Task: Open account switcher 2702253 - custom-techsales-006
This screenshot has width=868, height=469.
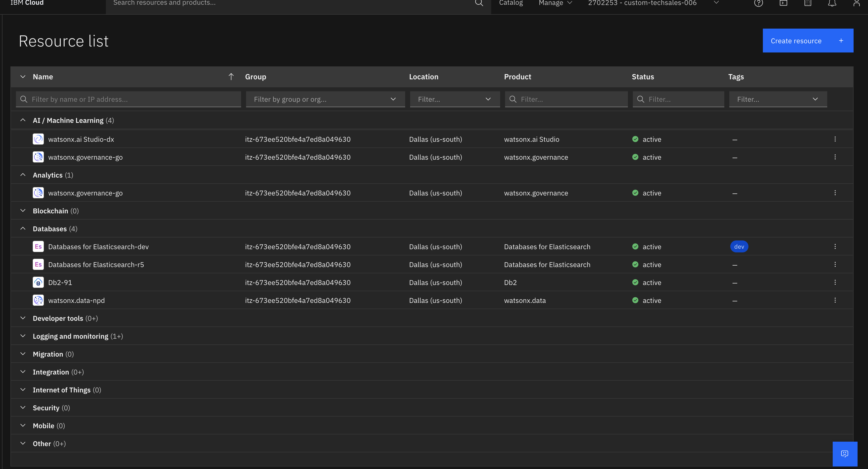Action: [x=653, y=3]
